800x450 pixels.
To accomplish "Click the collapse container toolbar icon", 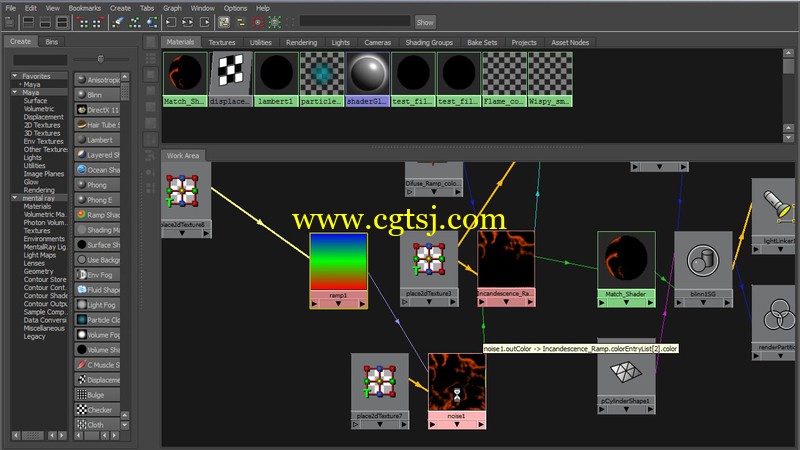I will (x=240, y=22).
